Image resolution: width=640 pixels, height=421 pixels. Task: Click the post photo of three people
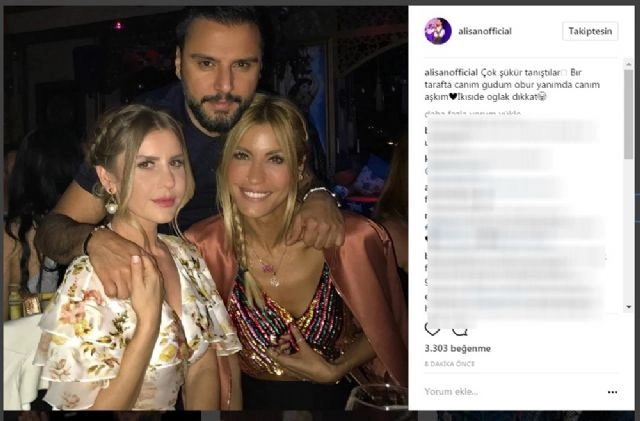click(205, 210)
